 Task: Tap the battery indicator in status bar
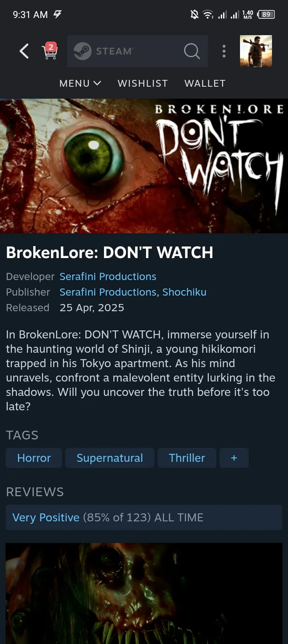[266, 15]
